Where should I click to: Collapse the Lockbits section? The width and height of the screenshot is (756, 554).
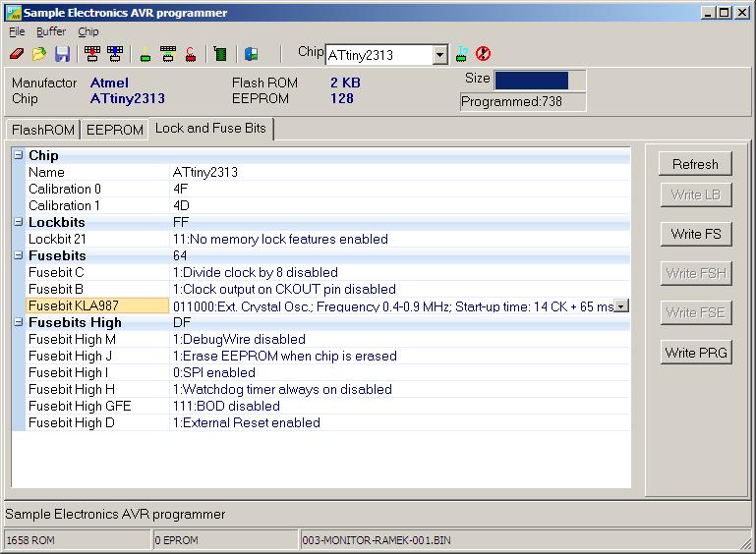[x=18, y=222]
